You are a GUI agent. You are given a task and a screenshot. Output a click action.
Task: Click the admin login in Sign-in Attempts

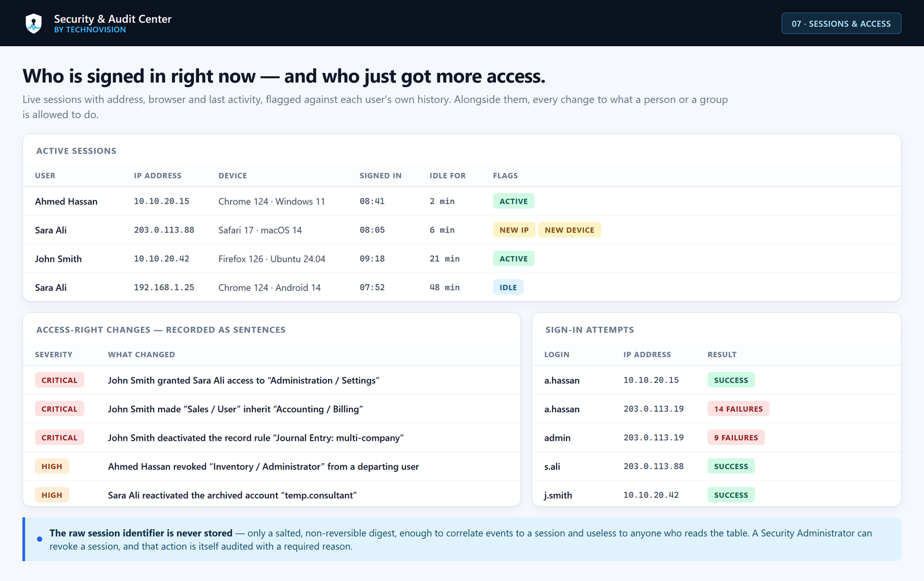[557, 438]
